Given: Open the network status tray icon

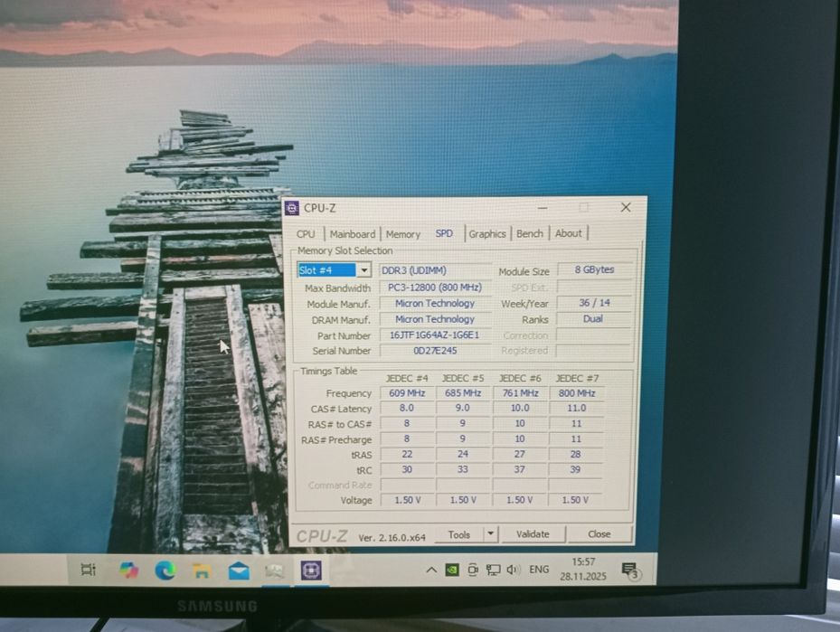Looking at the screenshot, I should pos(493,570).
